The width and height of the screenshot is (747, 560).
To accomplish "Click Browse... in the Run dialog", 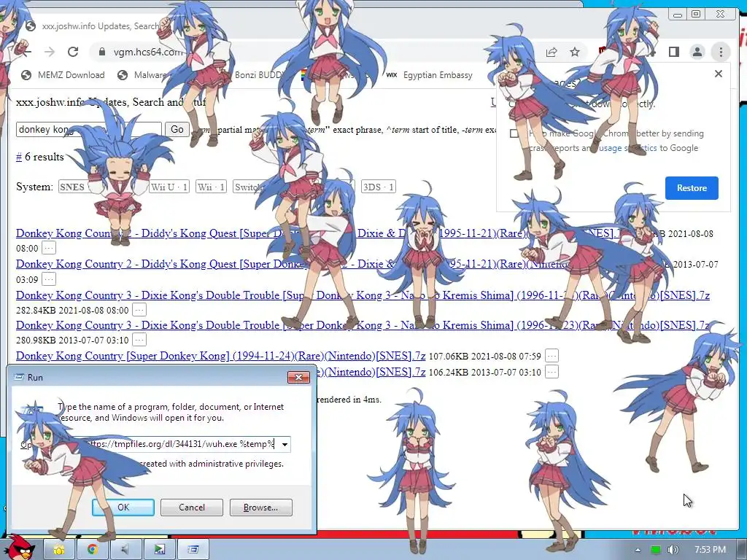I will click(x=260, y=507).
